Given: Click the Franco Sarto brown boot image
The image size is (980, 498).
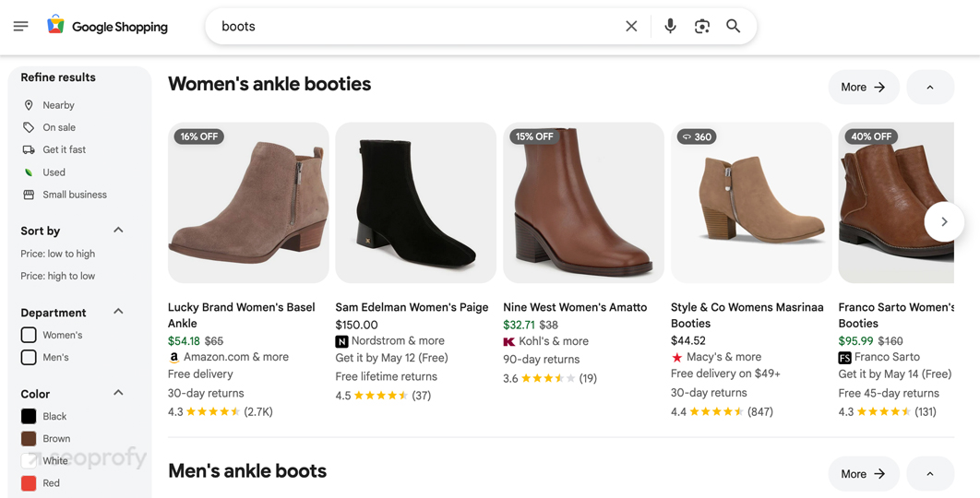Looking at the screenshot, I should 896,203.
